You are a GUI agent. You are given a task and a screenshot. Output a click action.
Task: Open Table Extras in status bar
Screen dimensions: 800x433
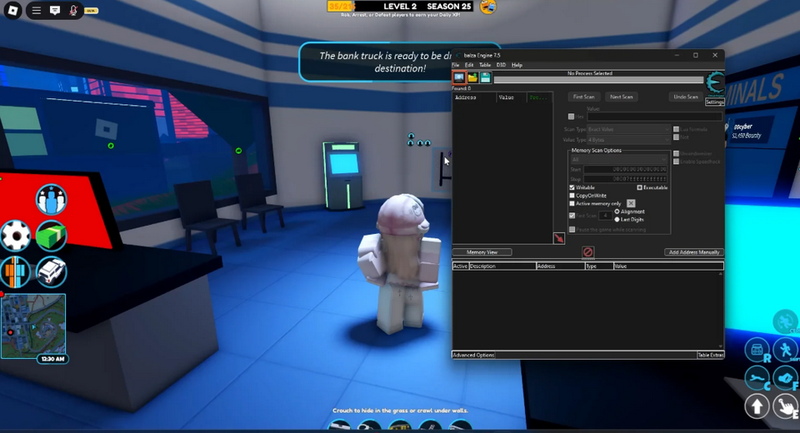pyautogui.click(x=711, y=355)
